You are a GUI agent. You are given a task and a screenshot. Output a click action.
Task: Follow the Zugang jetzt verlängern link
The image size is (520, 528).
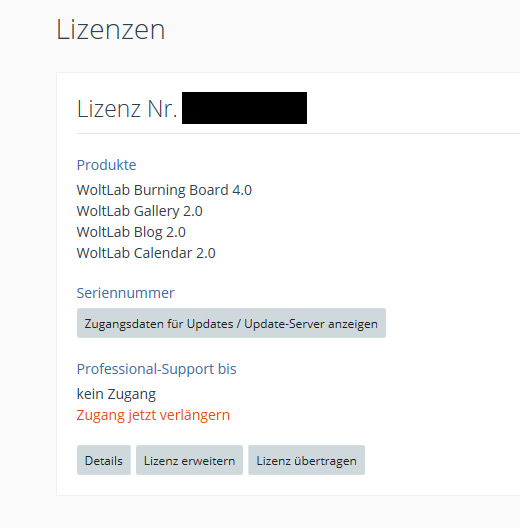click(153, 415)
